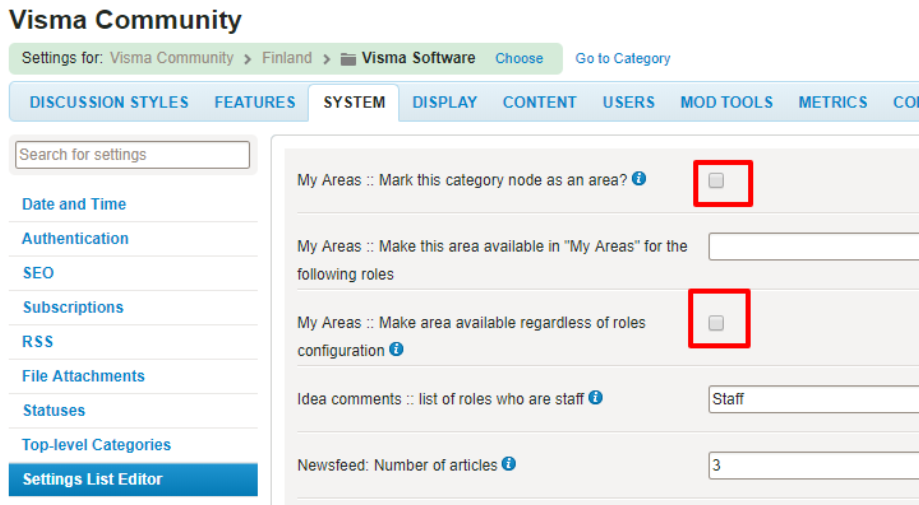Enable Mark this category node as area checkbox
The image size is (919, 505).
click(716, 180)
